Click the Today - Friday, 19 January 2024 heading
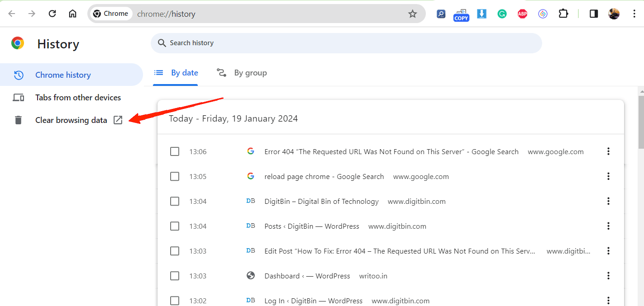This screenshot has width=644, height=306. pos(234,119)
